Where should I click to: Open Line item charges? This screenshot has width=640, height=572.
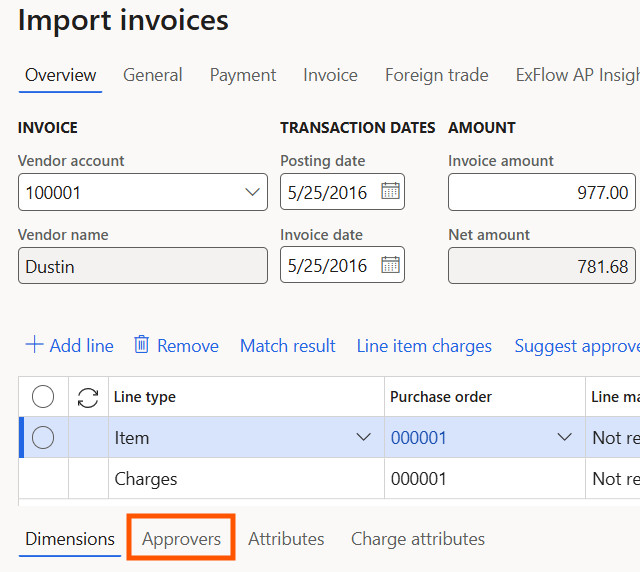[424, 346]
